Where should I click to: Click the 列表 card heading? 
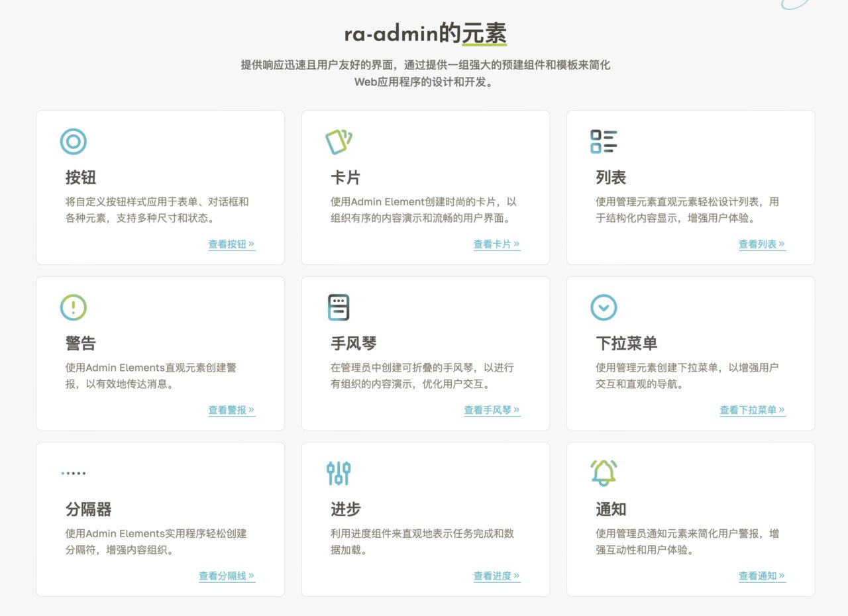(611, 178)
